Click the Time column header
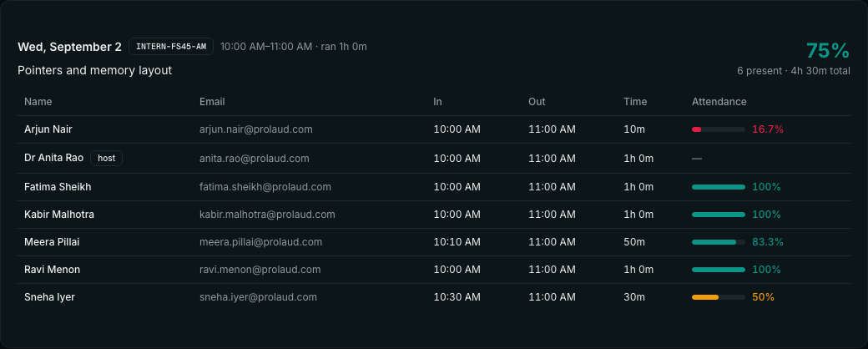Screen dimensions: 868x349 point(635,102)
